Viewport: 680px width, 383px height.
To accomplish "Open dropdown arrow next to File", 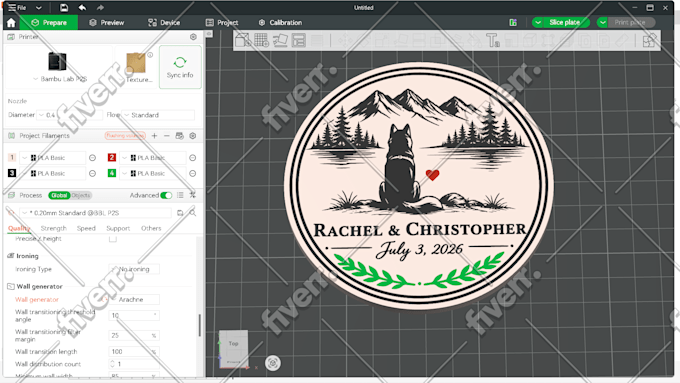I will click(39, 7).
